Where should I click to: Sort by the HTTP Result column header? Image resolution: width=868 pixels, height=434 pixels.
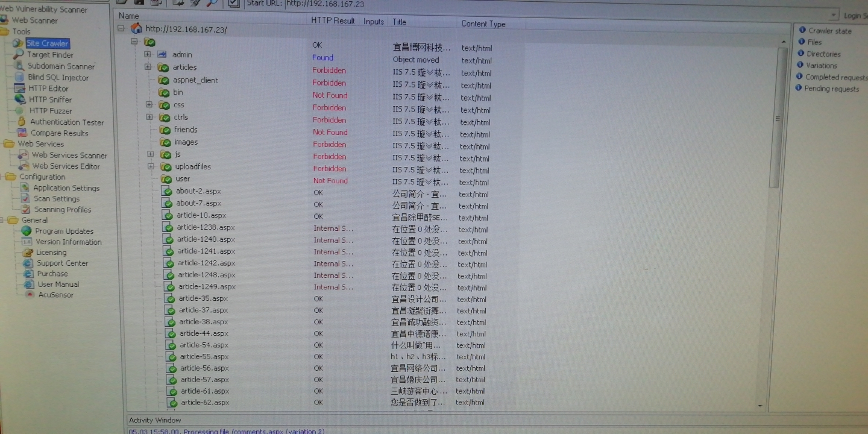point(333,20)
